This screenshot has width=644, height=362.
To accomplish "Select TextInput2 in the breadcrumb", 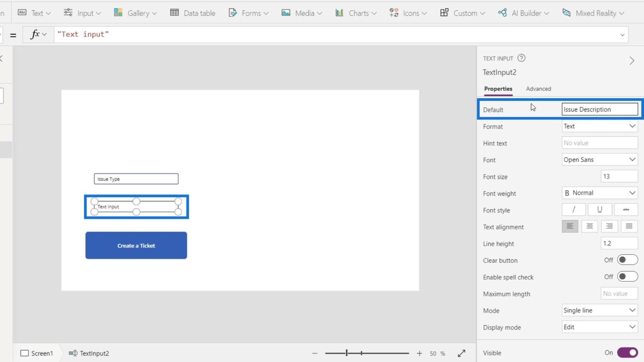I will tap(89, 353).
